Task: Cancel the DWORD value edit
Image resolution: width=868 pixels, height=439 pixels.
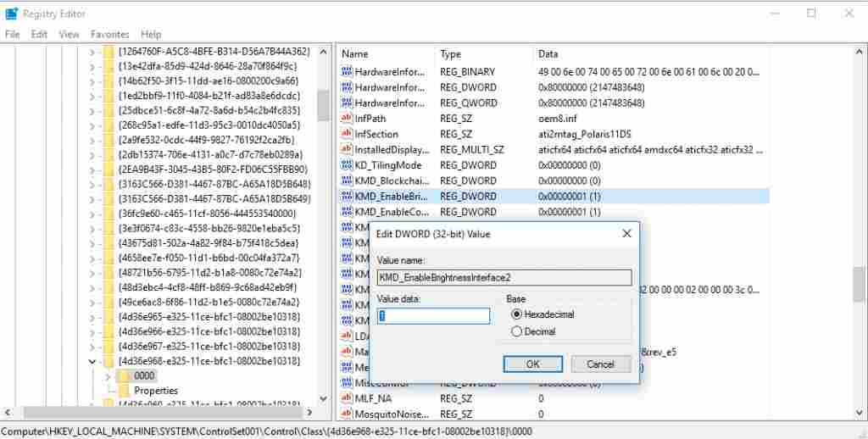Action: click(601, 364)
